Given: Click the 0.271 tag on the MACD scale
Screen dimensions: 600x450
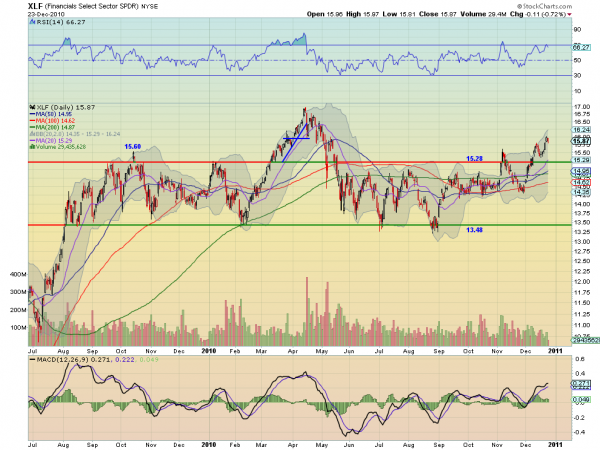Looking at the screenshot, I should point(581,383).
